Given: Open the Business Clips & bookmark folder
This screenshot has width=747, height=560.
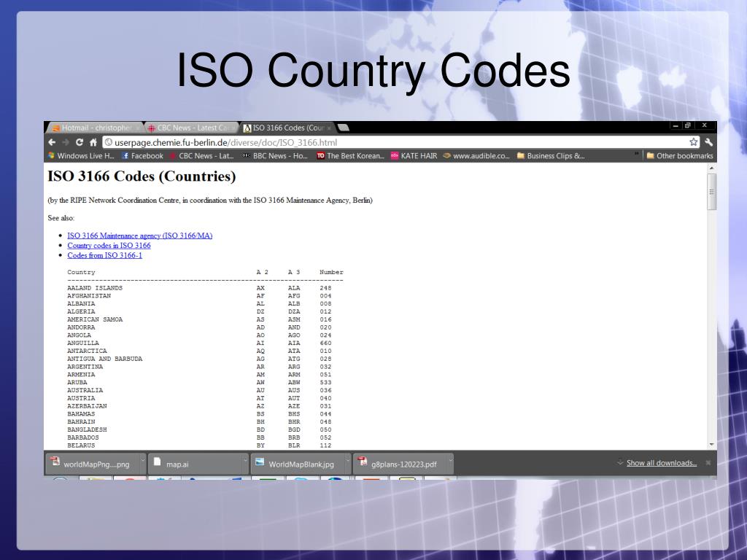Looking at the screenshot, I should (551, 156).
